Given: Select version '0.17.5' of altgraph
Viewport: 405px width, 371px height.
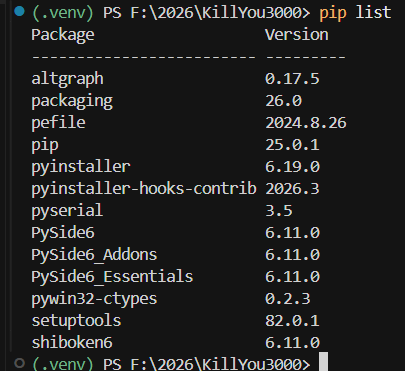Looking at the screenshot, I should point(292,79).
